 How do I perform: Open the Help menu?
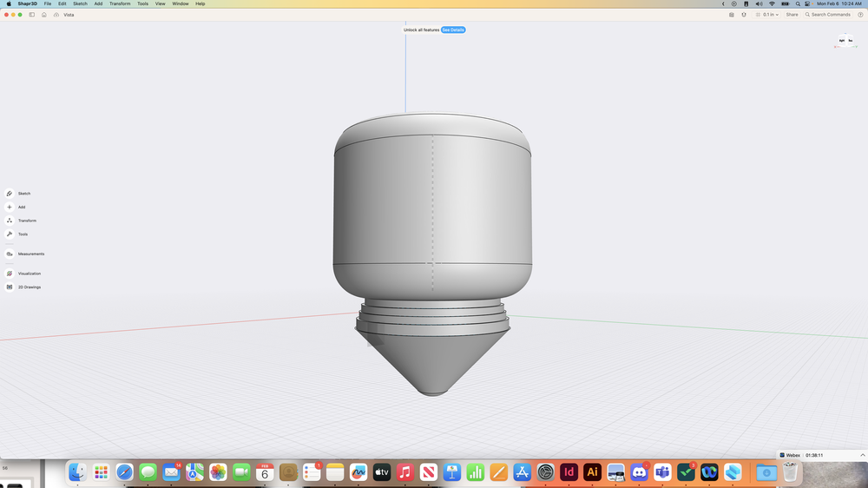pos(200,3)
